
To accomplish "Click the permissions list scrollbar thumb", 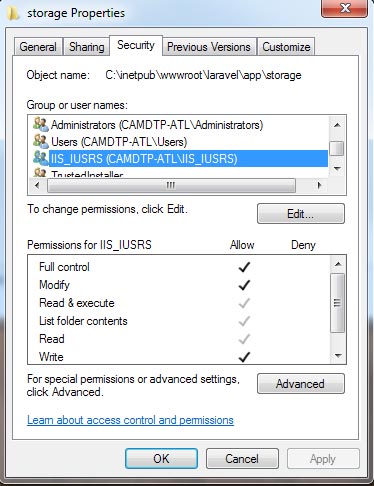I will [338, 303].
